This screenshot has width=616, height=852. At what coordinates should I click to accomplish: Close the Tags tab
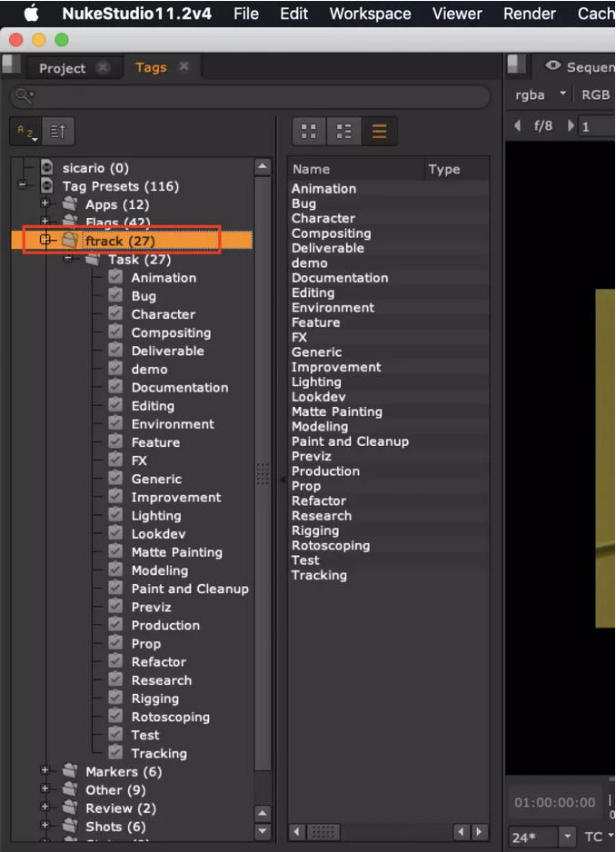coord(184,66)
